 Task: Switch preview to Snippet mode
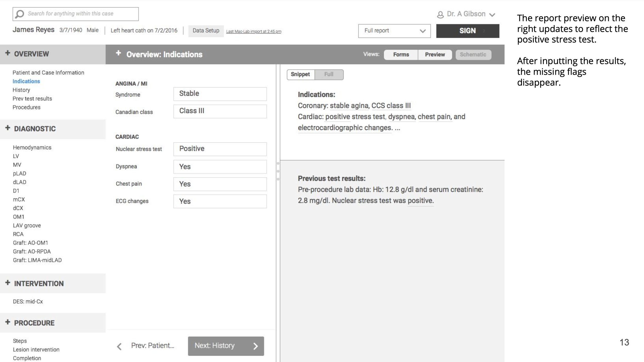point(300,74)
